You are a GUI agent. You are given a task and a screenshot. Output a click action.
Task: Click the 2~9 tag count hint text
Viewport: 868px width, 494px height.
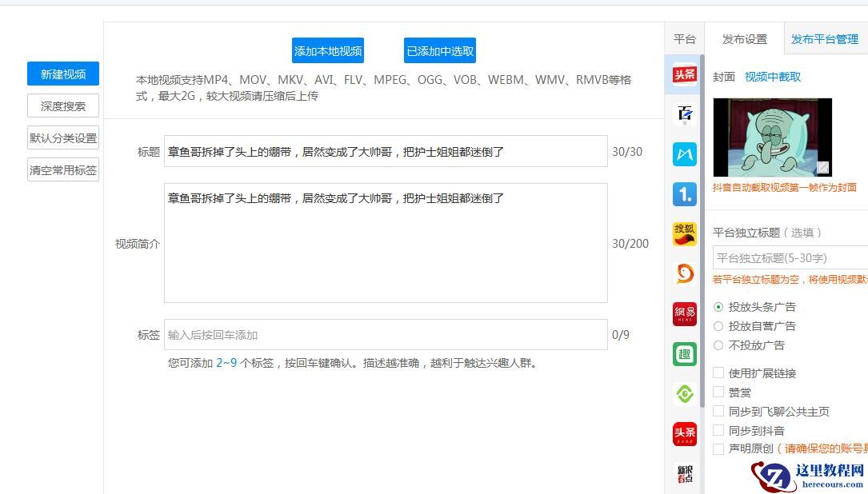pos(226,363)
